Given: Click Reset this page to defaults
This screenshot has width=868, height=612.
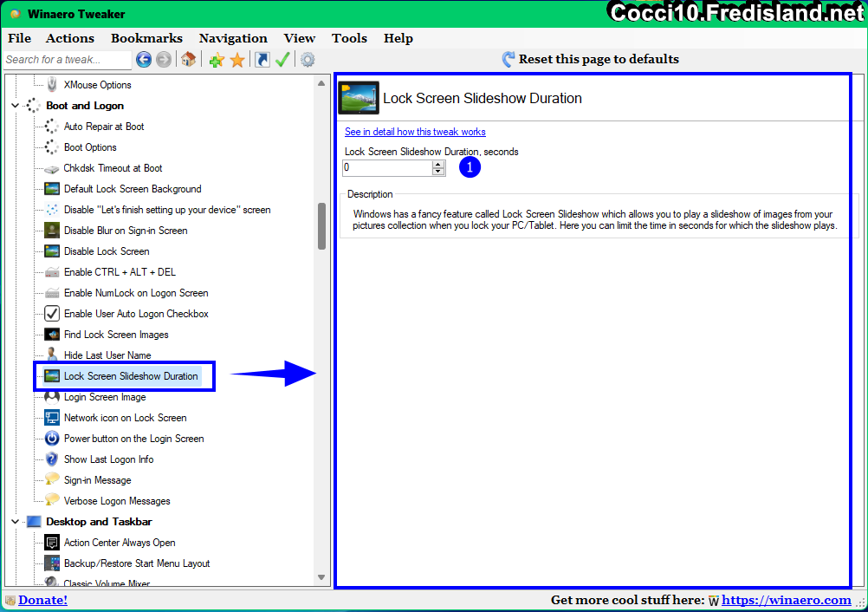Looking at the screenshot, I should coord(590,59).
